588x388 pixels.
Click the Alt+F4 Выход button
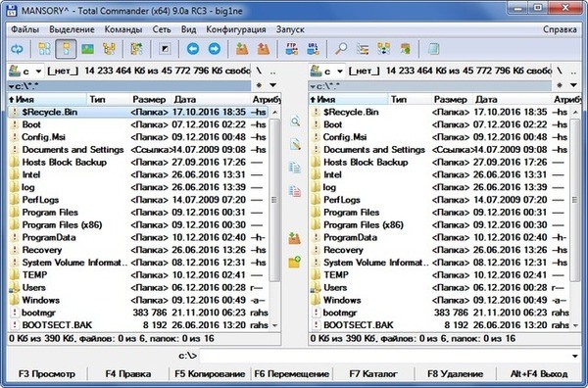[538, 373]
